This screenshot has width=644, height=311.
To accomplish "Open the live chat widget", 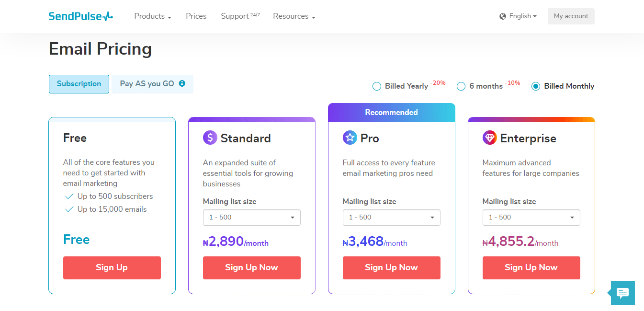I will click(622, 293).
